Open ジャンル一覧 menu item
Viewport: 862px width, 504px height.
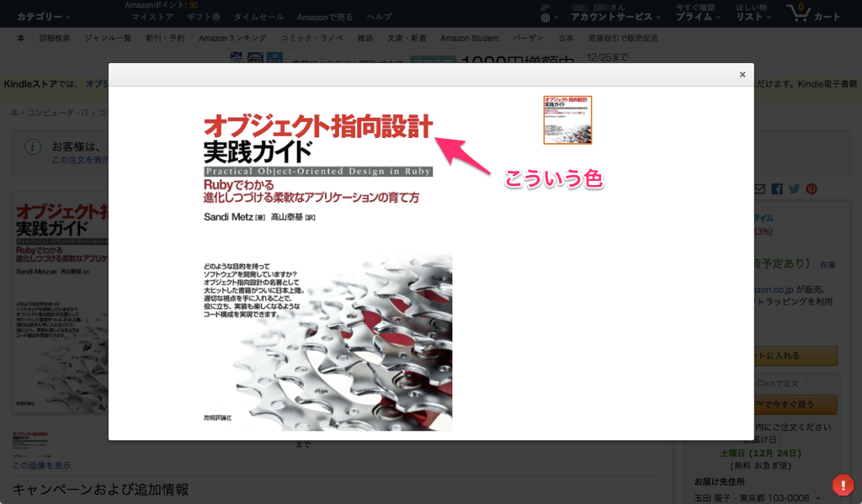(108, 38)
